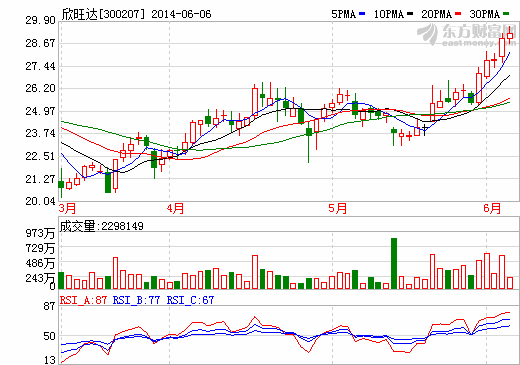Click the date 2014-06-06 in the title

(181, 14)
